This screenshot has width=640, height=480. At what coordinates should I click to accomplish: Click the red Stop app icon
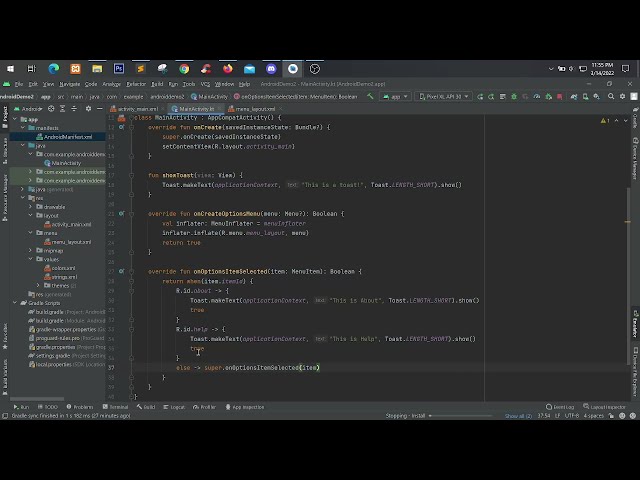coord(560,97)
